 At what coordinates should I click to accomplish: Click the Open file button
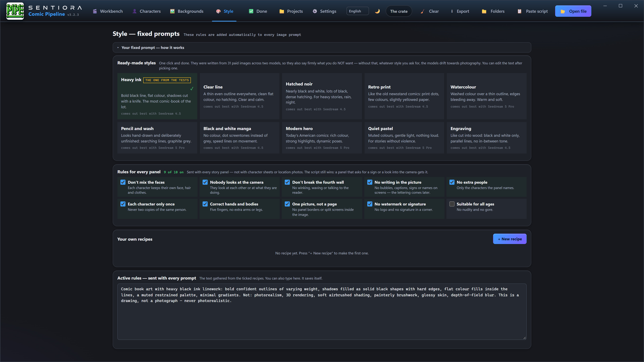click(573, 11)
